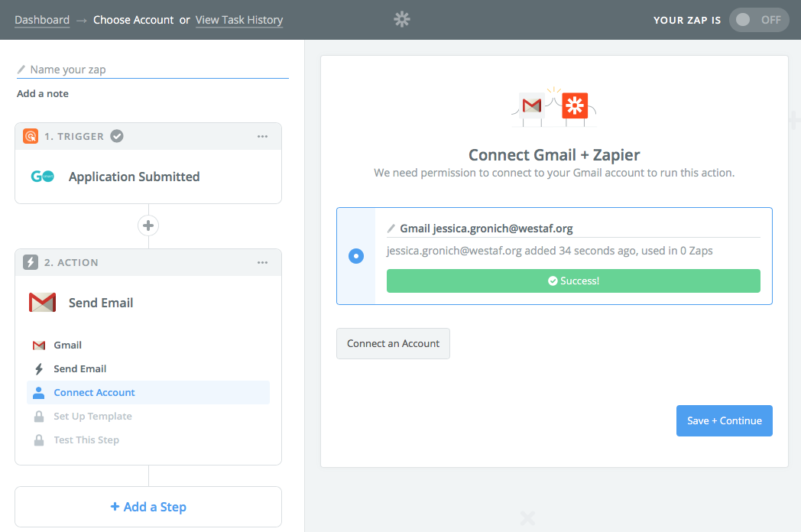The height and width of the screenshot is (532, 801).
Task: Click the lock icon beside Test This Step
Action: 39,440
